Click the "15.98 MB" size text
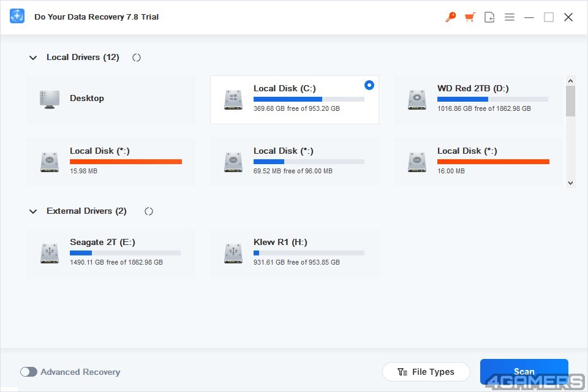 point(84,171)
